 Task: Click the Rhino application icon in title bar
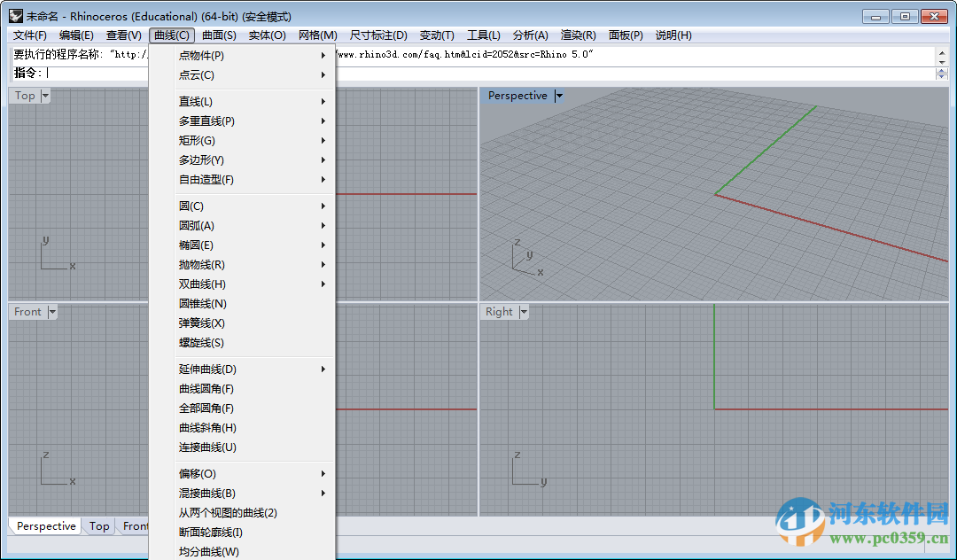click(16, 17)
